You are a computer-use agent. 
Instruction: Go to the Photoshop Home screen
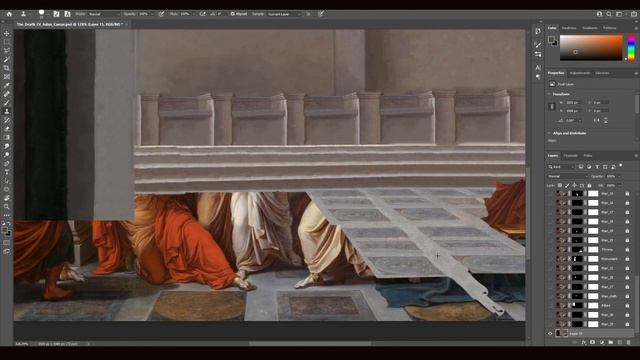coord(9,14)
